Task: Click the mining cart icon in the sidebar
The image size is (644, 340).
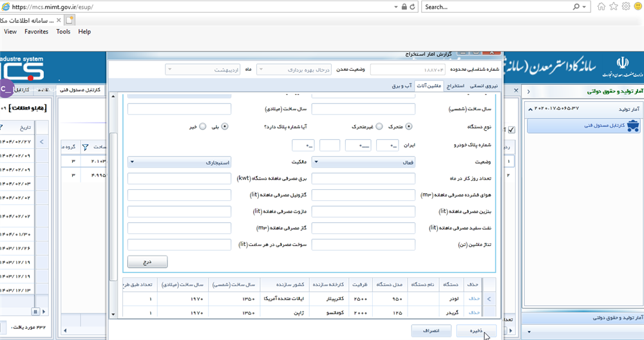Action: coord(632,127)
